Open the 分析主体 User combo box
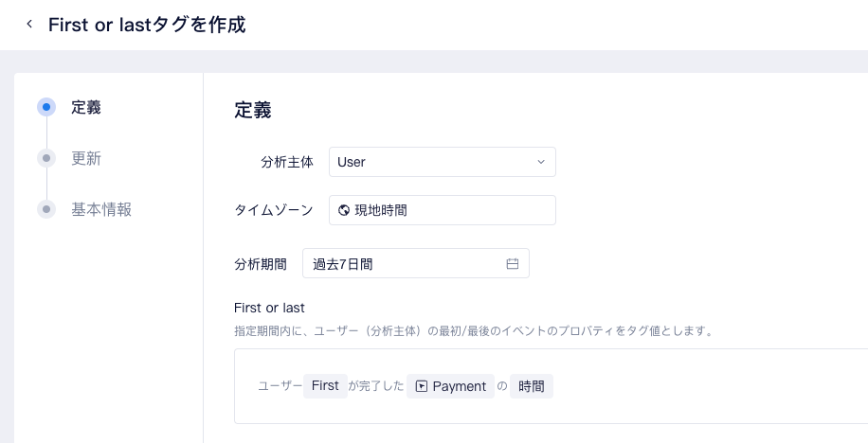The height and width of the screenshot is (443, 868). tap(443, 162)
